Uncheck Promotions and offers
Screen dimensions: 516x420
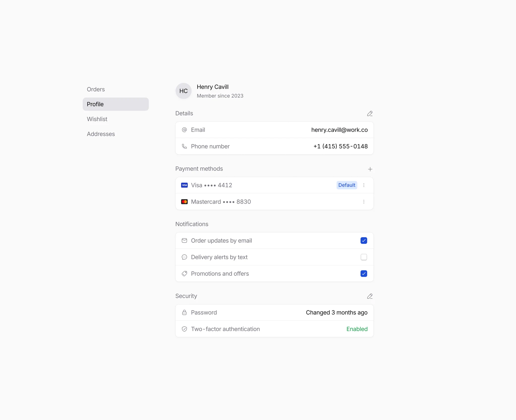[x=364, y=273]
